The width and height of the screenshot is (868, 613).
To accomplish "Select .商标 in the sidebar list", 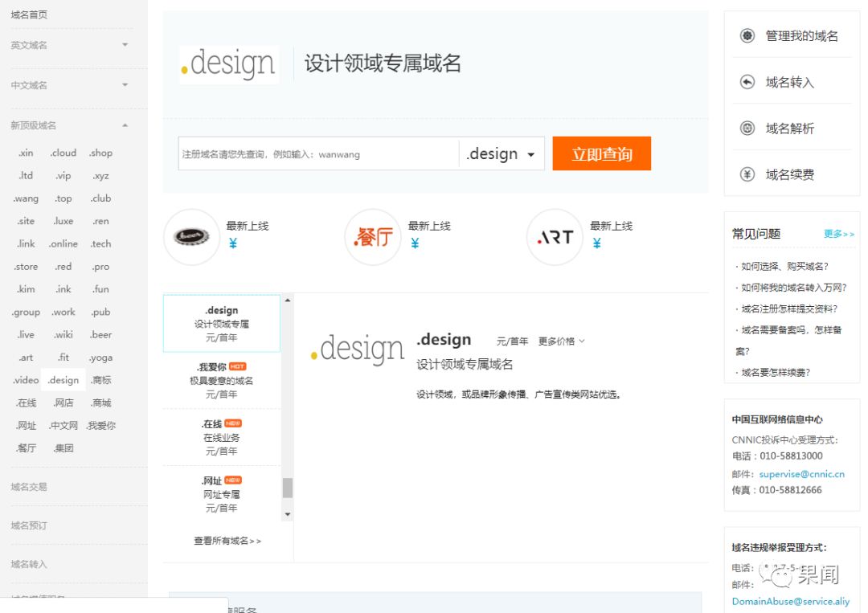I will (100, 380).
